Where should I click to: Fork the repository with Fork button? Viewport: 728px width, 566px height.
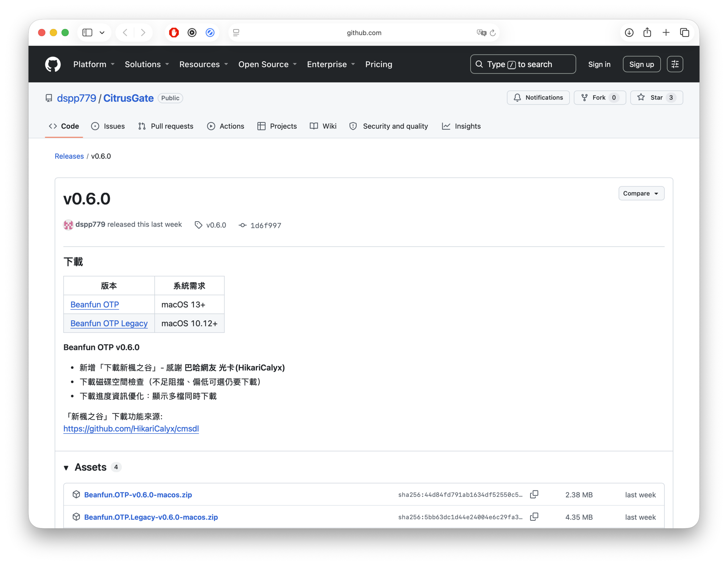pos(600,98)
